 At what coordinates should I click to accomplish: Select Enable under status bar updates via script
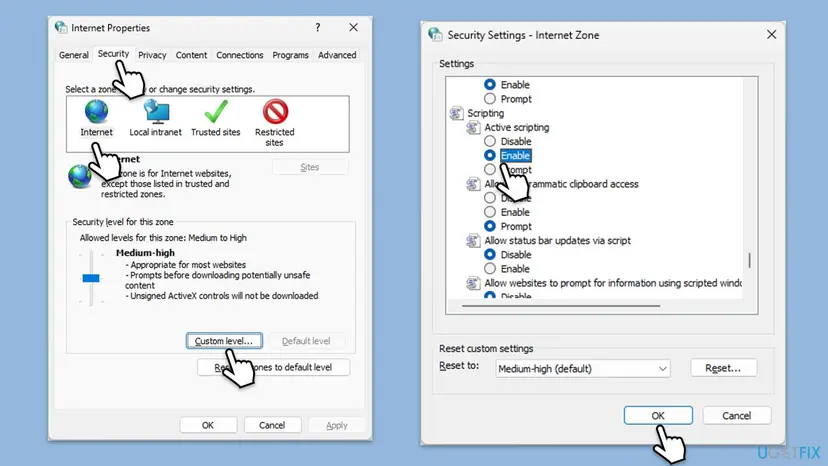(x=490, y=268)
